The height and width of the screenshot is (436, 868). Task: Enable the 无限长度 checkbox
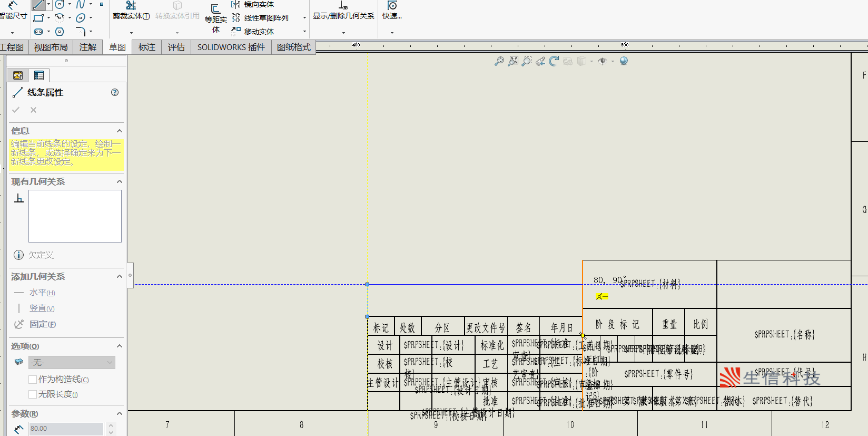tap(33, 394)
